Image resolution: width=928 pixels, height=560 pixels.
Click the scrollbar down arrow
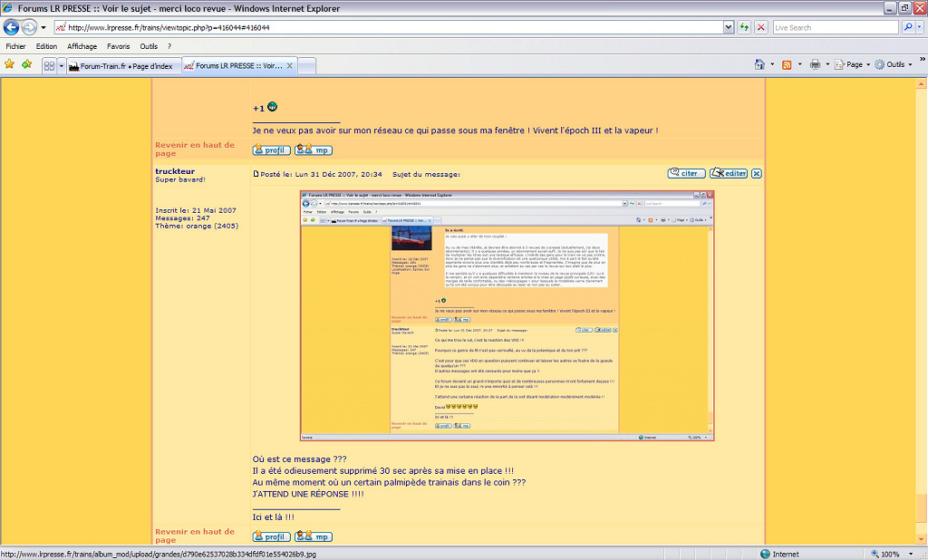click(x=922, y=538)
